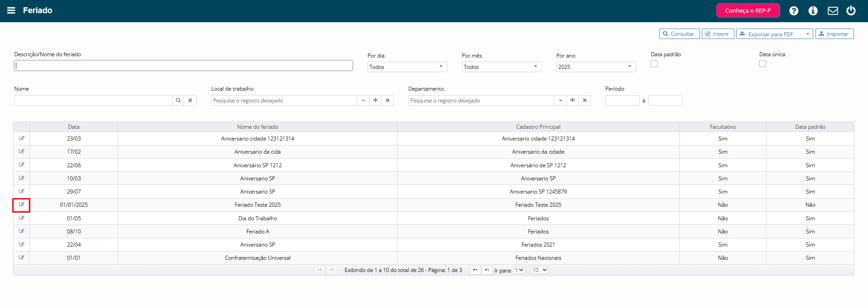Click the Conheça o REP-P button
Image resolution: width=868 pixels, height=306 pixels.
tap(748, 10)
